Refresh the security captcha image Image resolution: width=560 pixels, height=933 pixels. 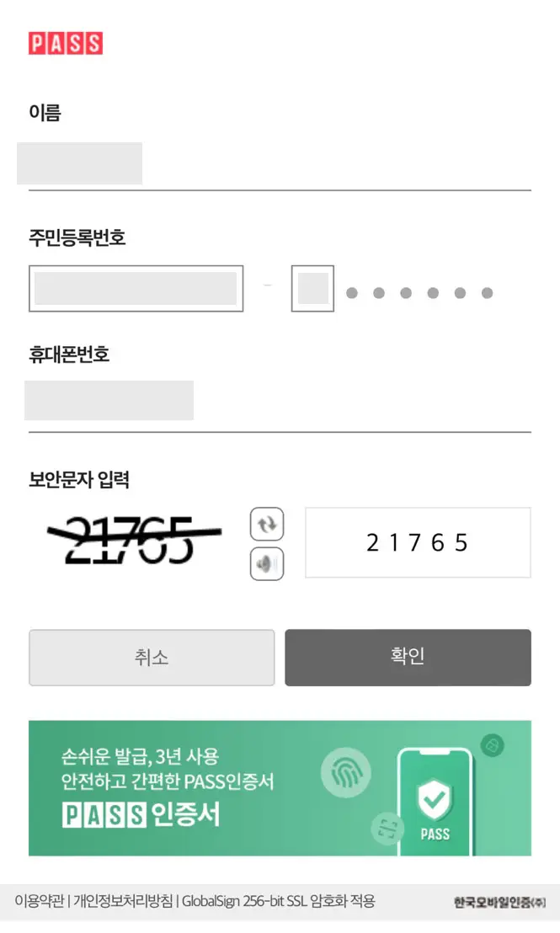pos(267,525)
